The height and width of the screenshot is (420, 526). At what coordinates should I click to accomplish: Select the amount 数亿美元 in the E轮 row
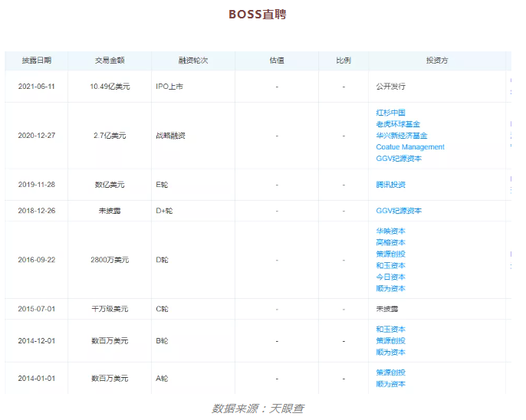pos(110,185)
